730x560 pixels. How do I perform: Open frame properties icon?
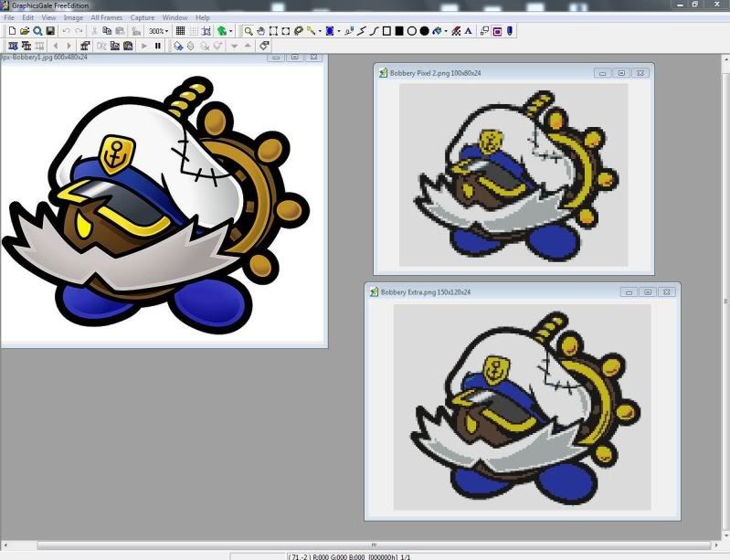click(x=85, y=46)
